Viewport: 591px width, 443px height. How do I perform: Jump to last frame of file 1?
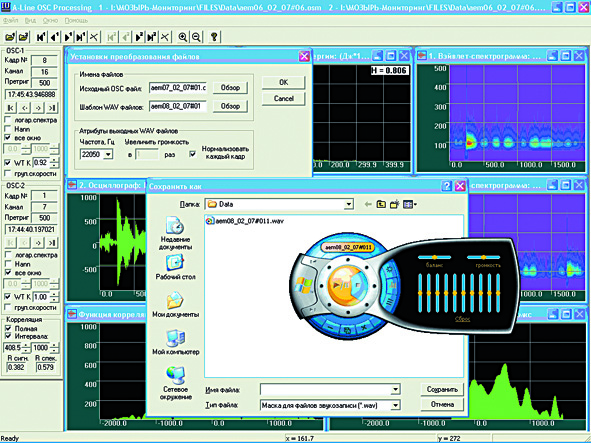point(81,37)
